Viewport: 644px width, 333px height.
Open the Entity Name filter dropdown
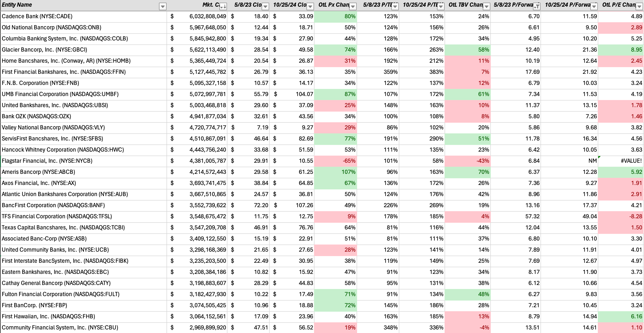(x=163, y=6)
